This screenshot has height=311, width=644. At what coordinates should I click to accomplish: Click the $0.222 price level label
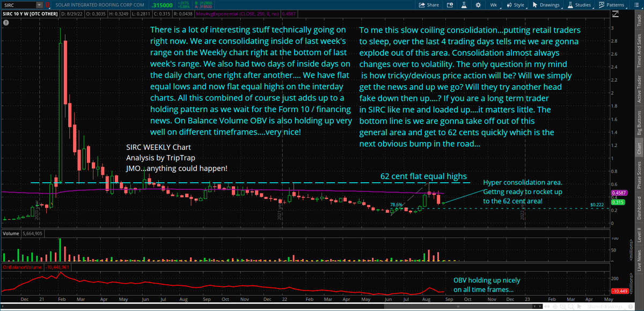pyautogui.click(x=597, y=204)
